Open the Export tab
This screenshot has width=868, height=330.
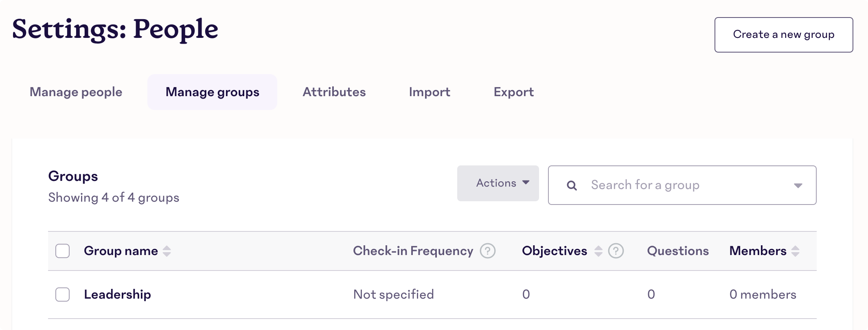pyautogui.click(x=514, y=92)
